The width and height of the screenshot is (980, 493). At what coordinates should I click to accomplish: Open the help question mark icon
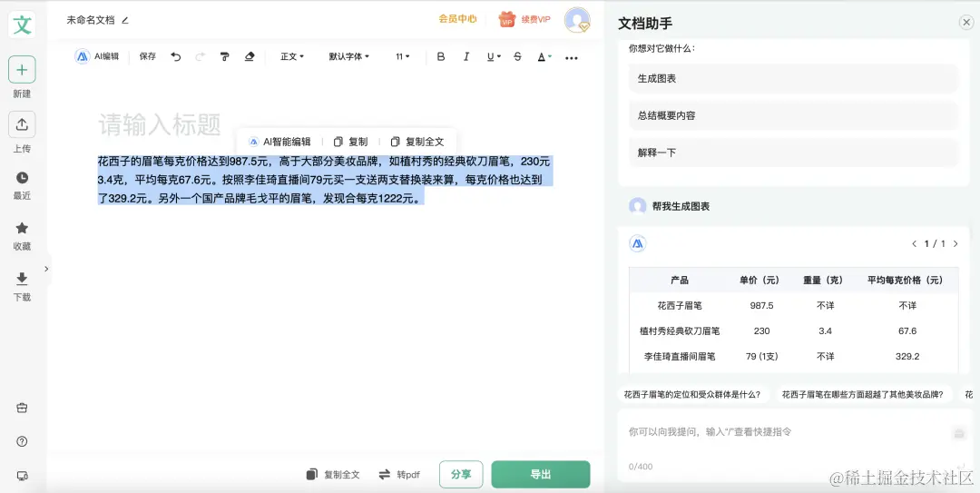pyautogui.click(x=22, y=441)
